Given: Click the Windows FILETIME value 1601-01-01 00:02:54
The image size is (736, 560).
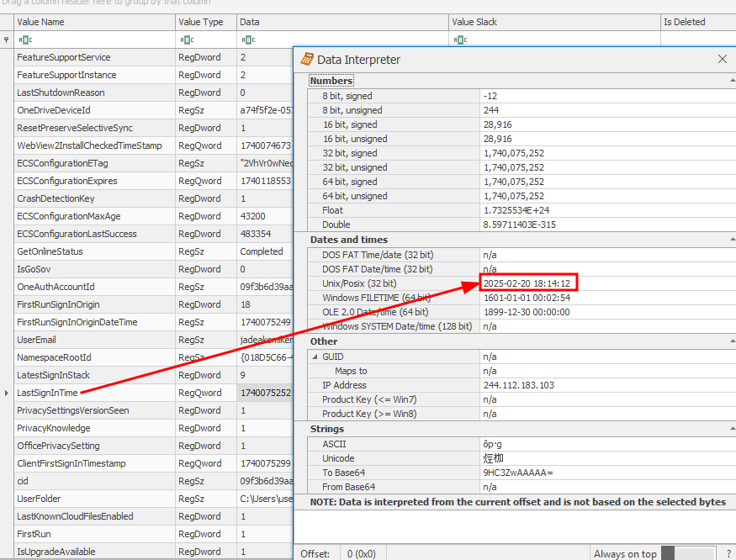Looking at the screenshot, I should [x=527, y=298].
